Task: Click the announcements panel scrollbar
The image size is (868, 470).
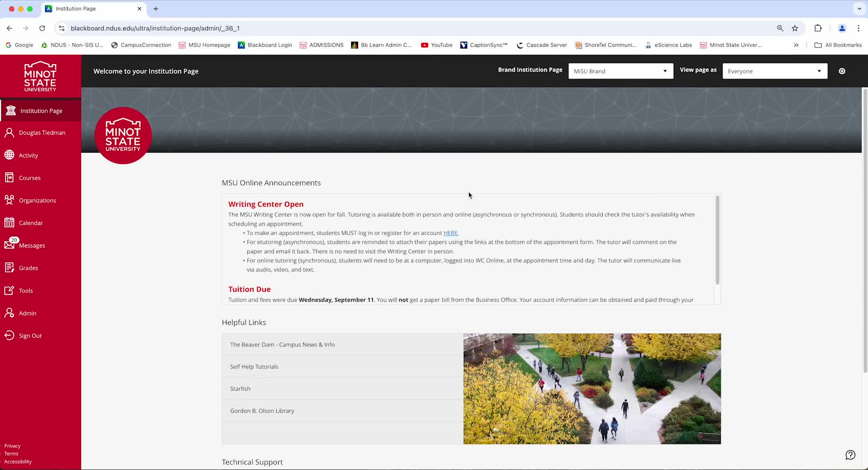Action: [x=717, y=240]
